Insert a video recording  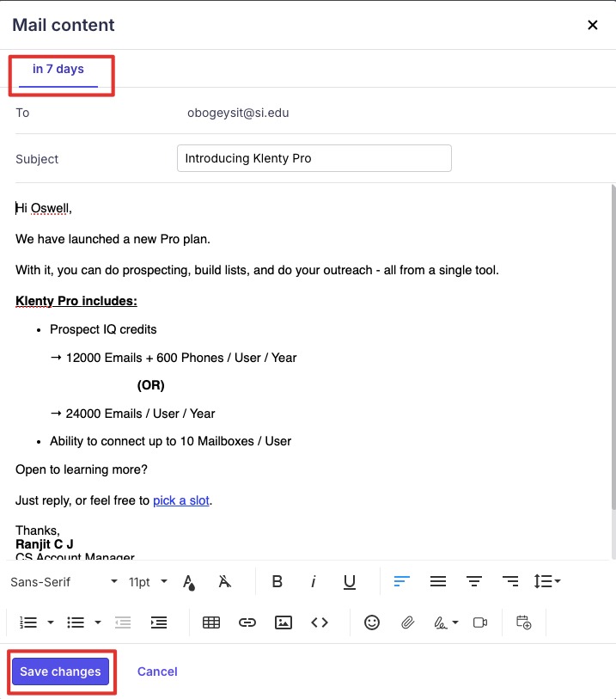480,622
